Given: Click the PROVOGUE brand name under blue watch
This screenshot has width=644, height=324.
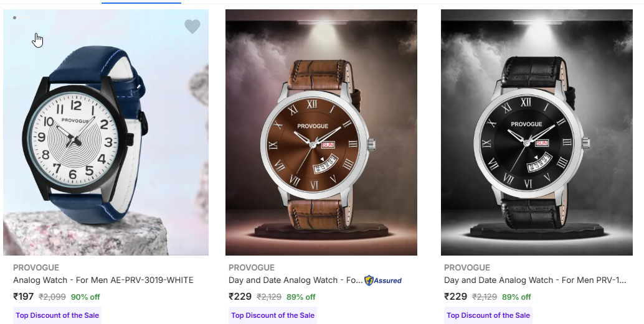Looking at the screenshot, I should click(36, 268).
